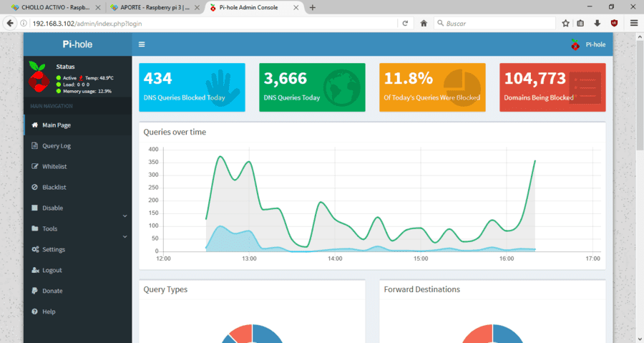Image resolution: width=644 pixels, height=343 pixels.
Task: Toggle the sidebar hamburger menu
Action: pyautogui.click(x=142, y=44)
